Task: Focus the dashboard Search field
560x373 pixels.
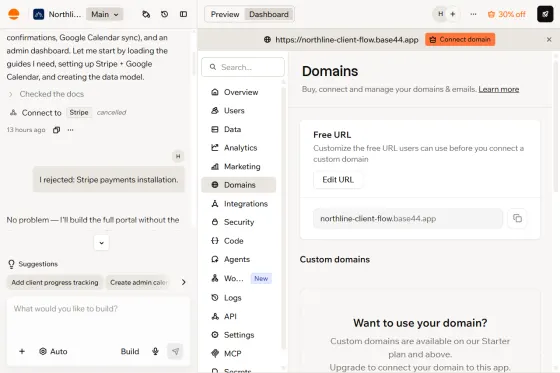Action: click(x=243, y=67)
